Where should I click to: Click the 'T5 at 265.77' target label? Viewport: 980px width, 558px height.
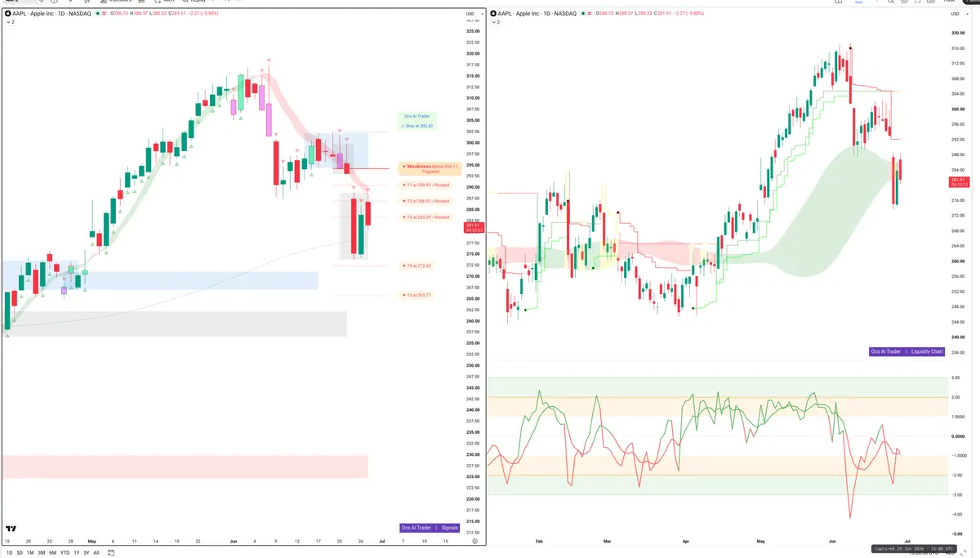tap(416, 295)
